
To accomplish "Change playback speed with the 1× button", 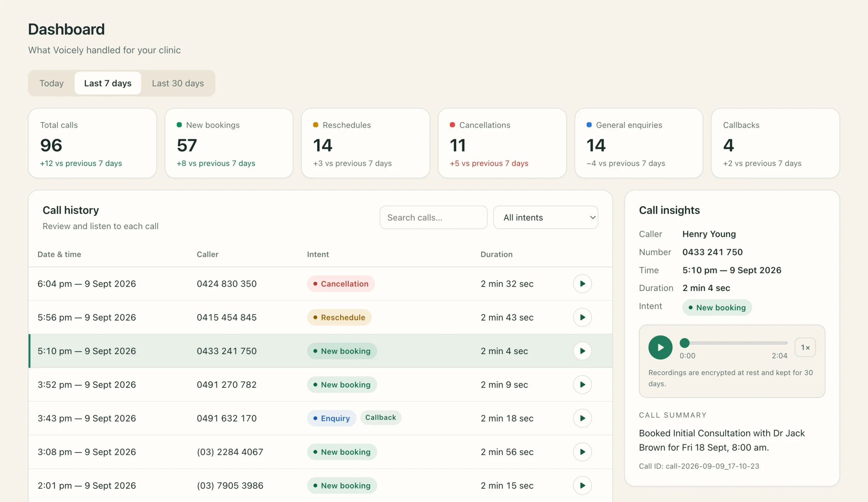I will pos(805,347).
